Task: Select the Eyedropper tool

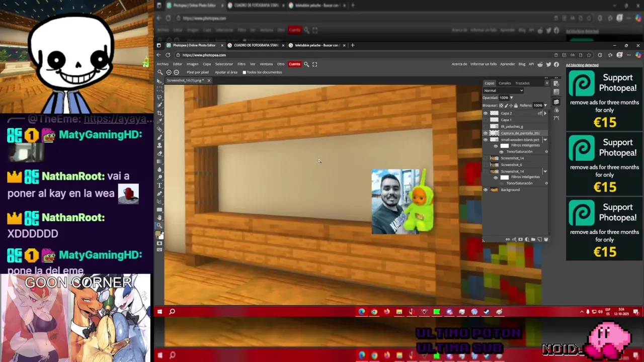Action: click(x=159, y=122)
